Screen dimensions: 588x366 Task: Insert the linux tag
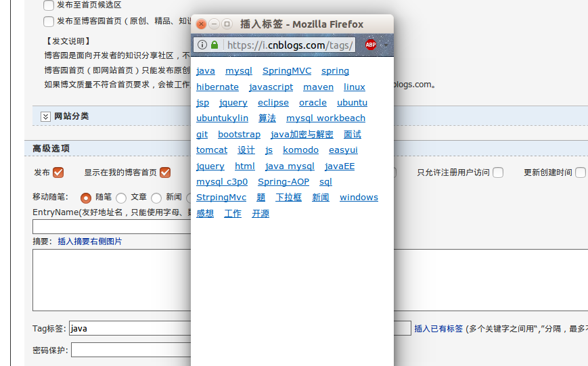tap(355, 87)
